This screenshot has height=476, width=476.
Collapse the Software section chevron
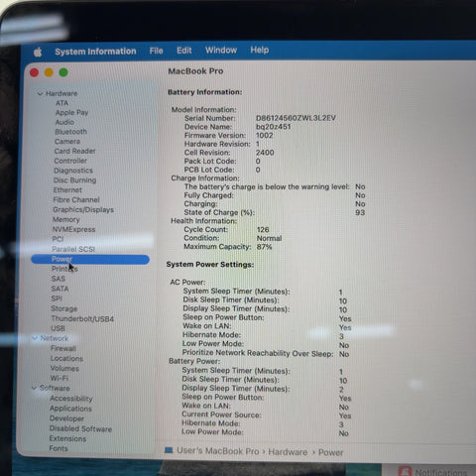point(34,388)
